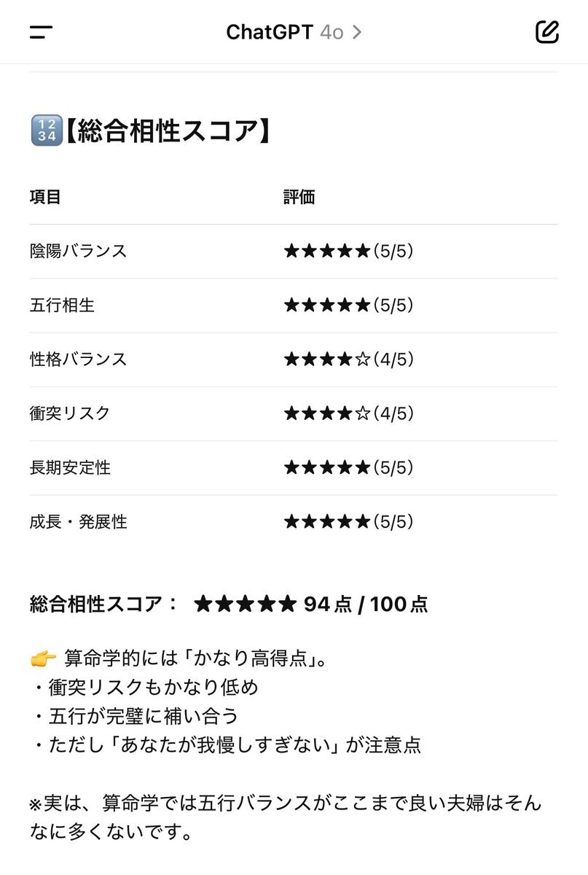Click the chevron next to 4o
The image size is (588, 875).
(356, 32)
